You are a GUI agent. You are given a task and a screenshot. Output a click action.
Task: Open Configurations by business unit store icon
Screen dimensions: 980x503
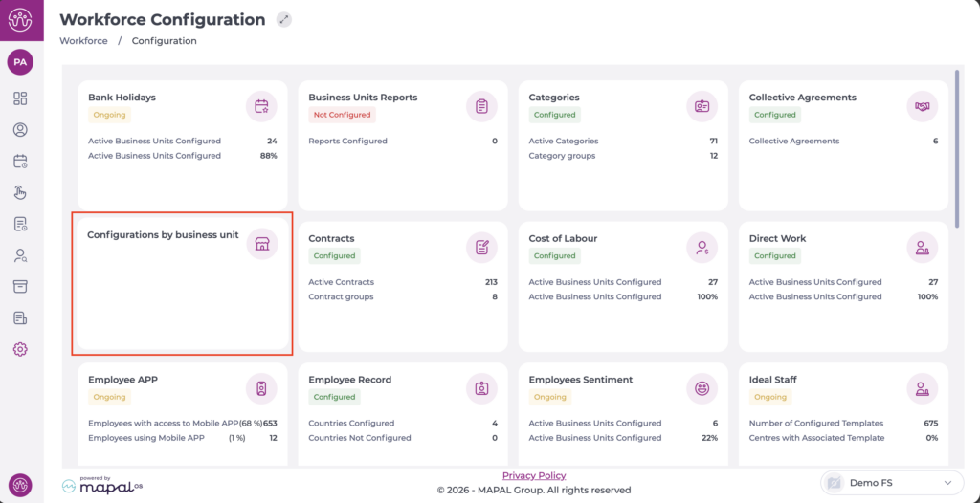pos(261,244)
